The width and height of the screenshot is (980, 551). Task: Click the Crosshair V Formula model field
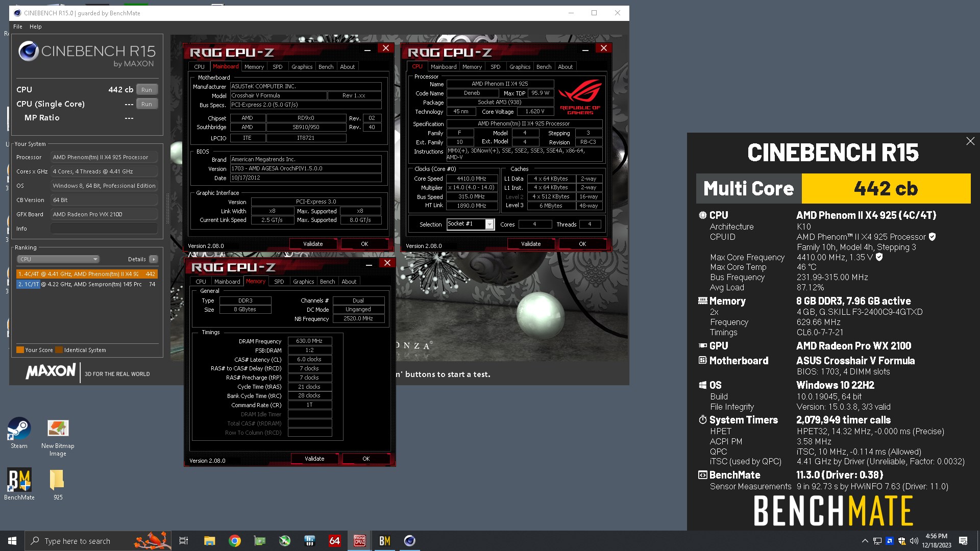(x=278, y=95)
